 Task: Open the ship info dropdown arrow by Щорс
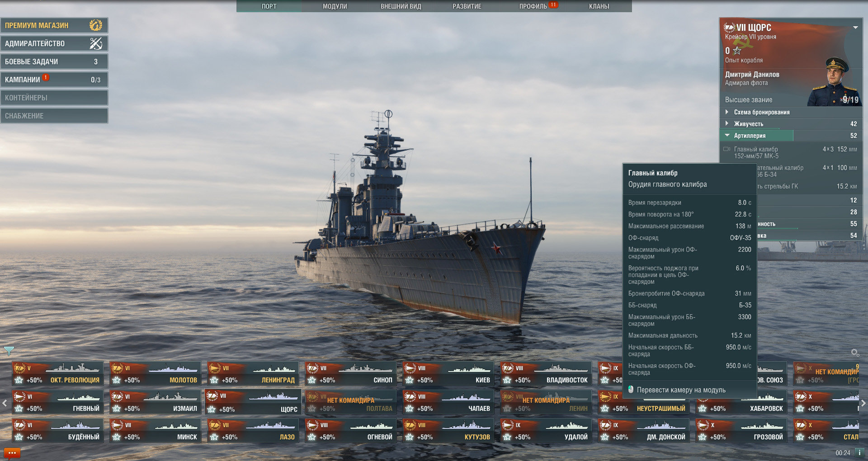pos(855,28)
